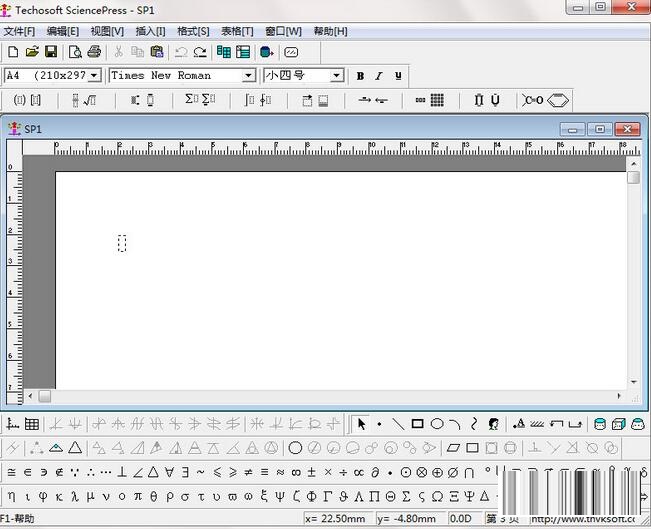The image size is (651, 529).
Task: Click the horizontal scrollbar left arrow
Action: 30,396
